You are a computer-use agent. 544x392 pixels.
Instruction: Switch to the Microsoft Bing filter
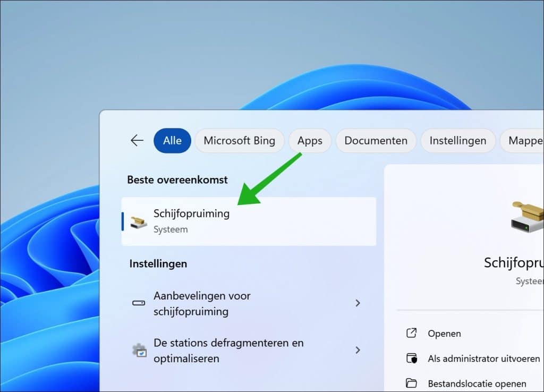tap(239, 141)
